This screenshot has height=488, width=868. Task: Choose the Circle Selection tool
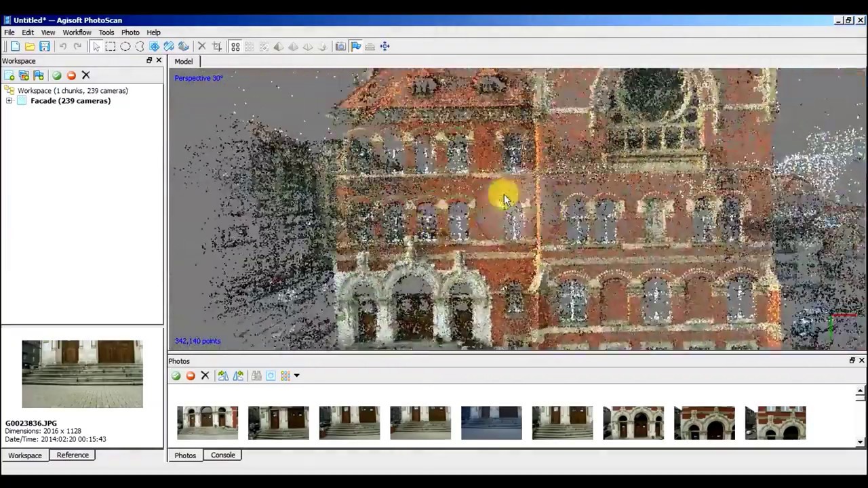pos(125,46)
